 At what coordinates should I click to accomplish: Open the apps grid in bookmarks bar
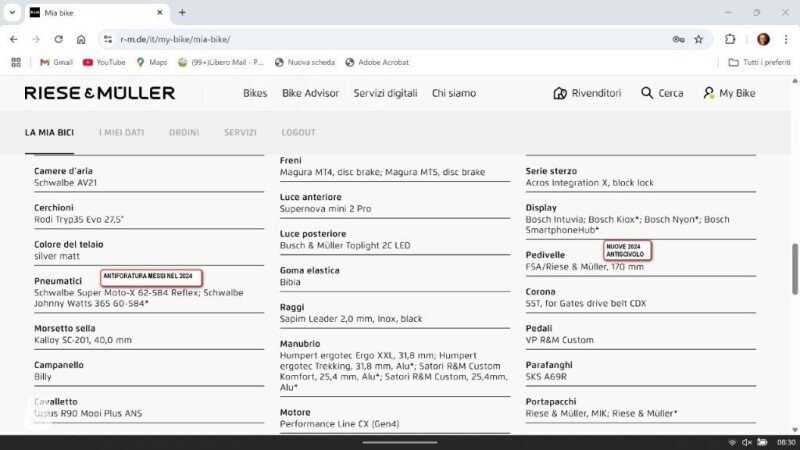(x=16, y=62)
